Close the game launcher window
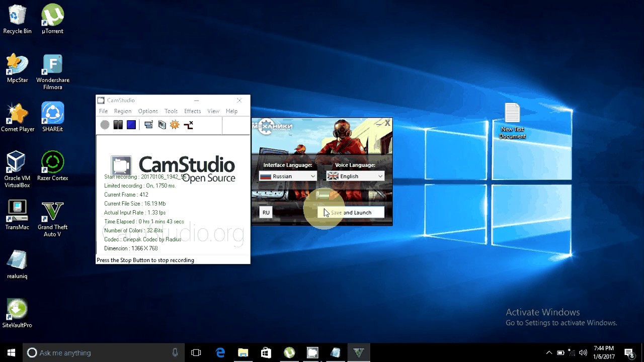Image resolution: width=644 pixels, height=362 pixels. click(x=387, y=123)
